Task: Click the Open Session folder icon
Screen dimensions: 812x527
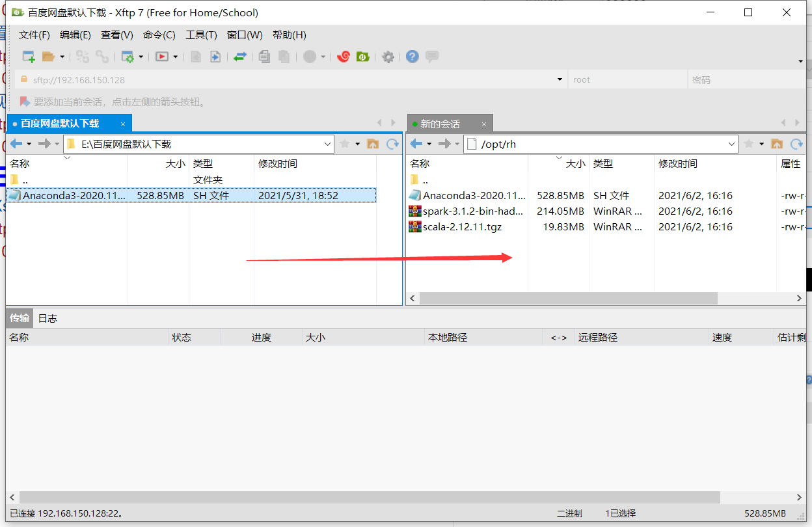Action: (48, 57)
